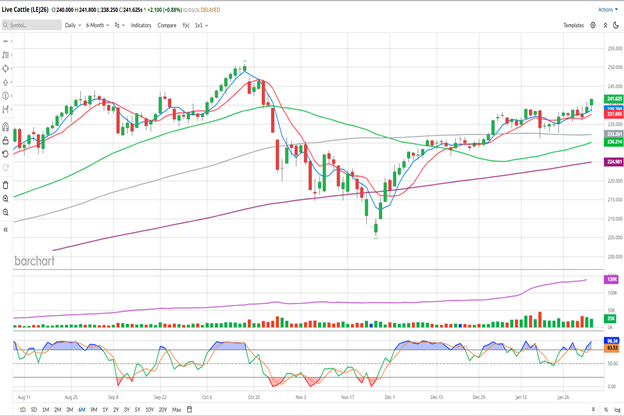Toggle the lock drawings padlock
The width and height of the screenshot is (624, 416).
6,141
